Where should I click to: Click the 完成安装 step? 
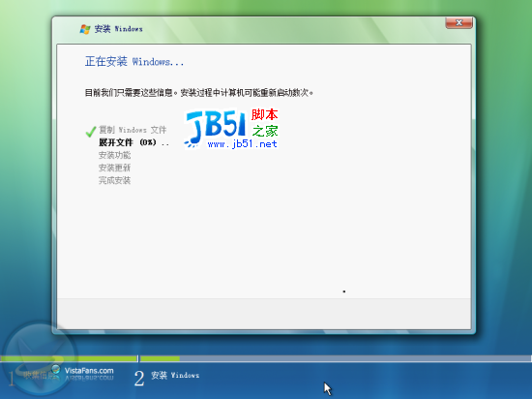point(115,180)
